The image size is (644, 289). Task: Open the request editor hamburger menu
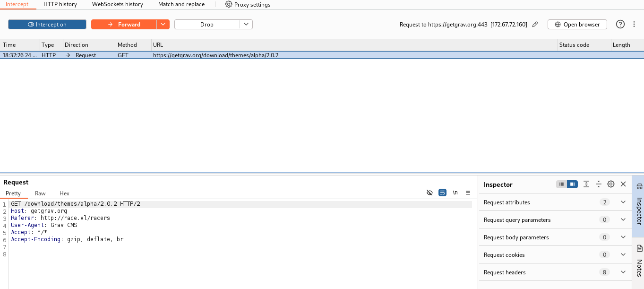tap(468, 193)
